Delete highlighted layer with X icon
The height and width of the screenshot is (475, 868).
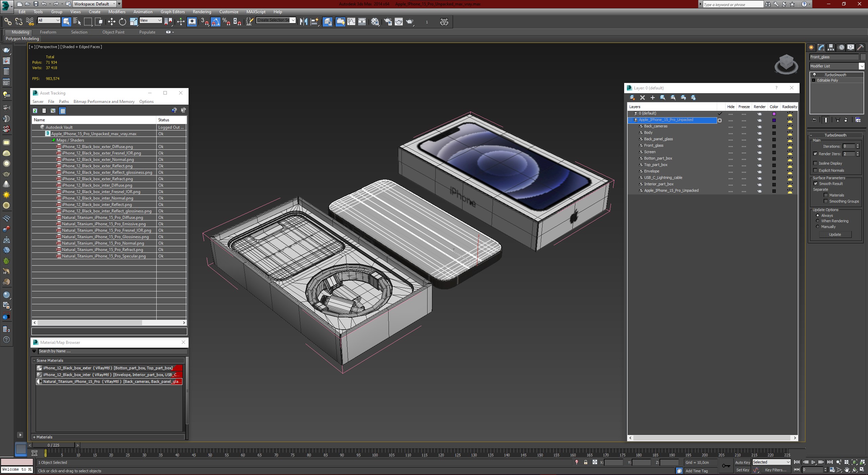click(x=642, y=98)
